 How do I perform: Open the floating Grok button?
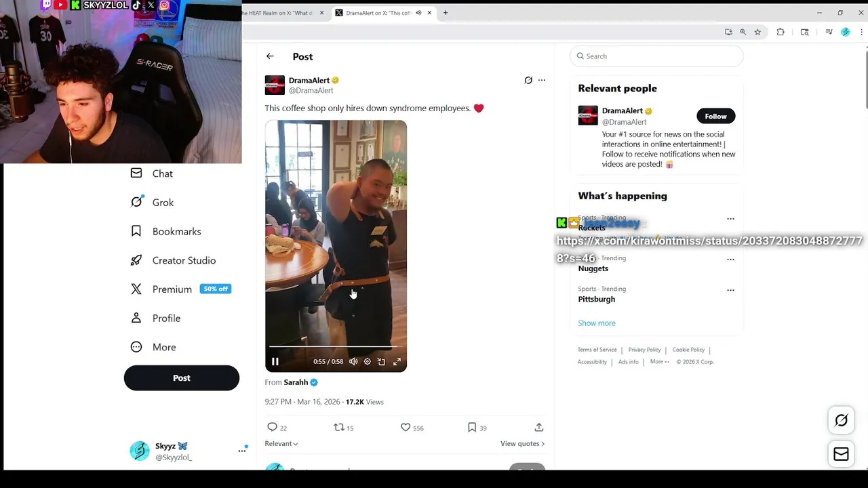(841, 420)
